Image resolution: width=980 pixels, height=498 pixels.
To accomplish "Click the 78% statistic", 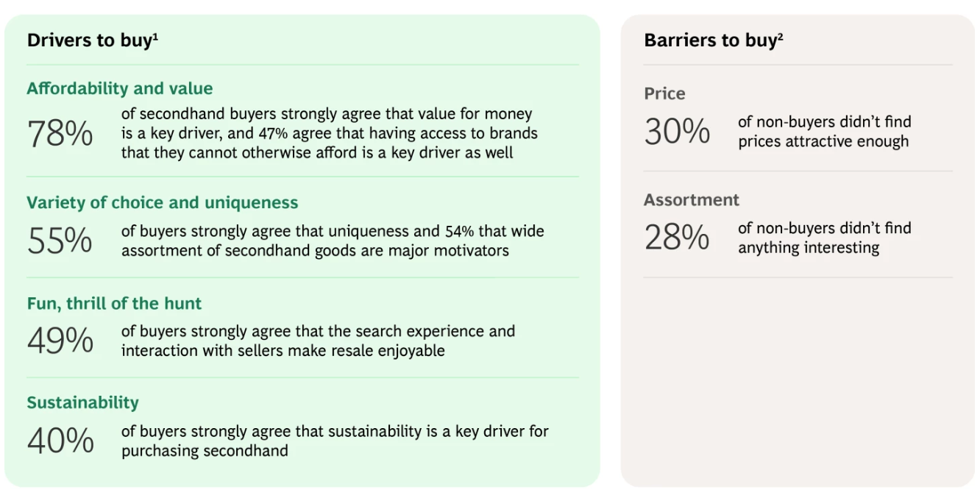I will (x=60, y=134).
